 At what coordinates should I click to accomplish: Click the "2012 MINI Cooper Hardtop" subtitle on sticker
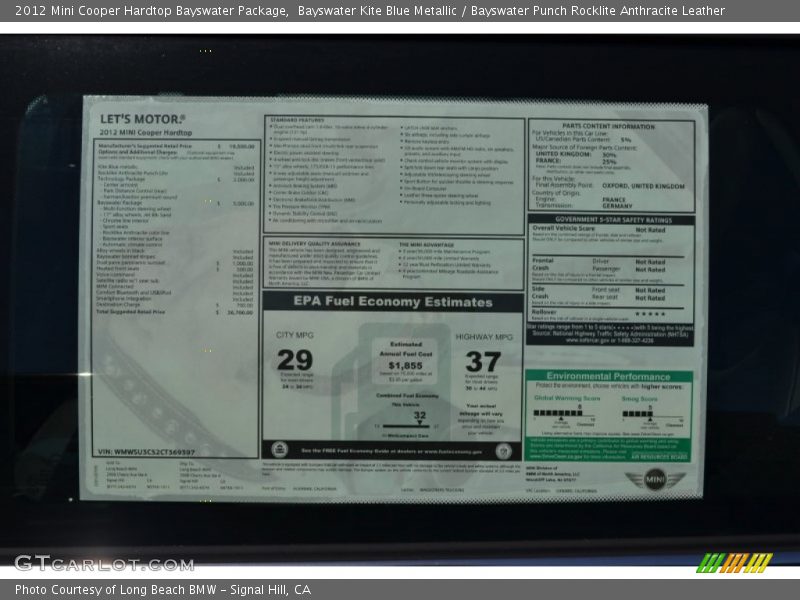coord(145,133)
